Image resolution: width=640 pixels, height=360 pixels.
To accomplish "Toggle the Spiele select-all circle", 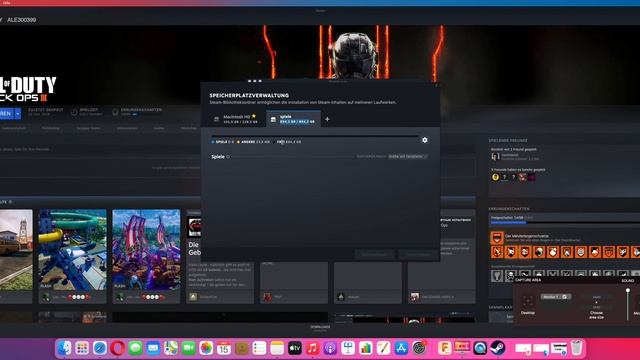I will 228,157.
